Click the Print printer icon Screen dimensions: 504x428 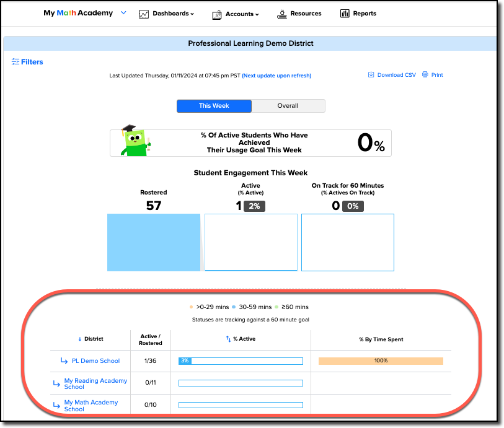(x=425, y=74)
